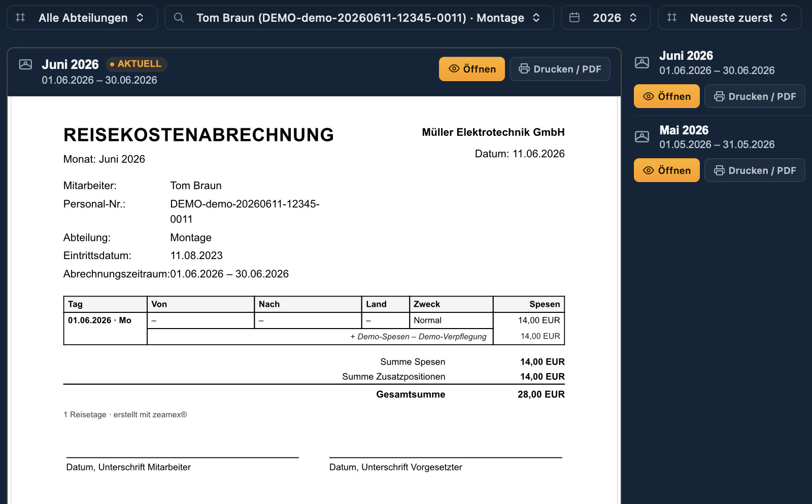Click the calendar icon beside 2026

pyautogui.click(x=574, y=18)
